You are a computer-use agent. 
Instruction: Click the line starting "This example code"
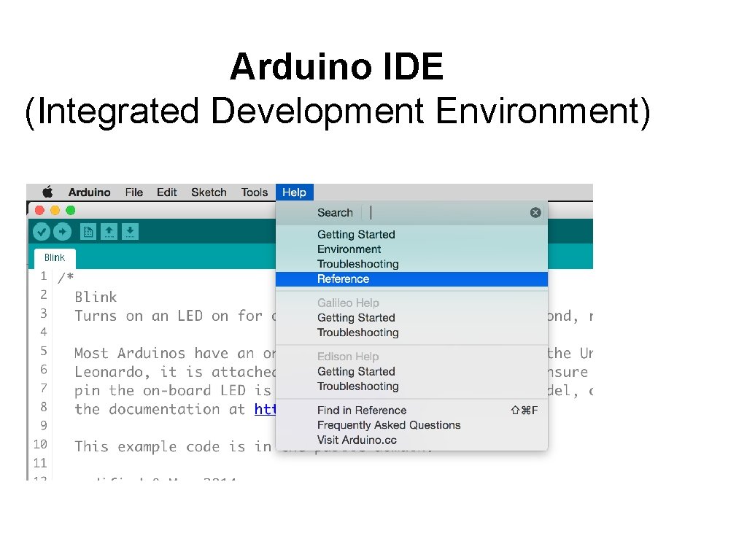click(x=173, y=447)
